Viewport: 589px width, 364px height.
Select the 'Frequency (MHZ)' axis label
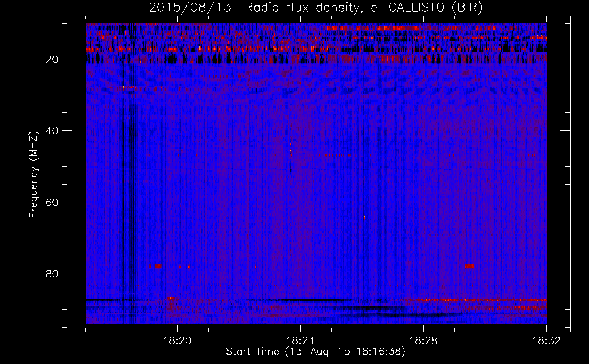pyautogui.click(x=33, y=175)
